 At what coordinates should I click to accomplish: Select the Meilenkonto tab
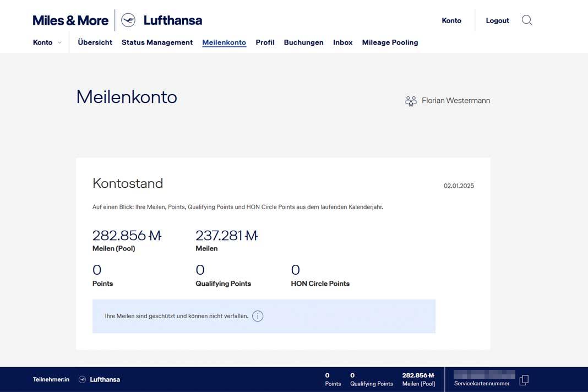pos(224,42)
